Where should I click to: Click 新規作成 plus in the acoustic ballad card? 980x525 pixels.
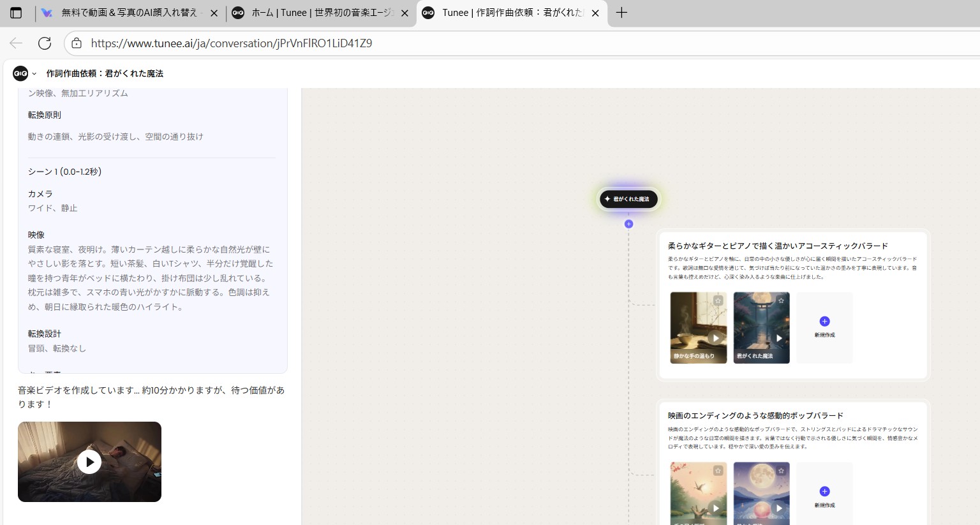click(824, 322)
